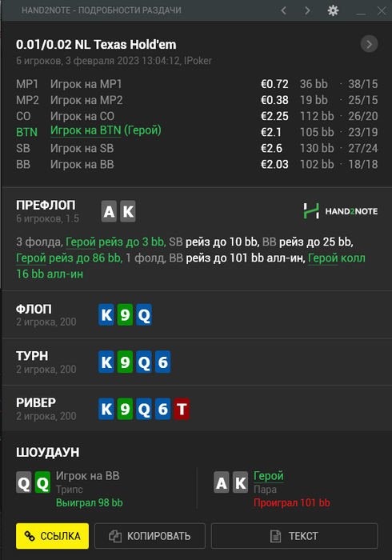Select the red T river card
This screenshot has height=560, width=392.
(x=182, y=409)
